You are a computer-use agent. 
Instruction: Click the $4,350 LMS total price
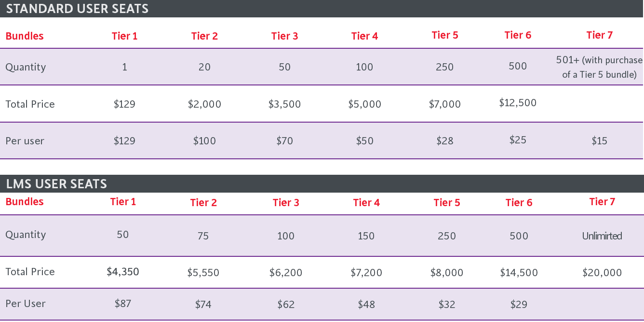coord(123,272)
